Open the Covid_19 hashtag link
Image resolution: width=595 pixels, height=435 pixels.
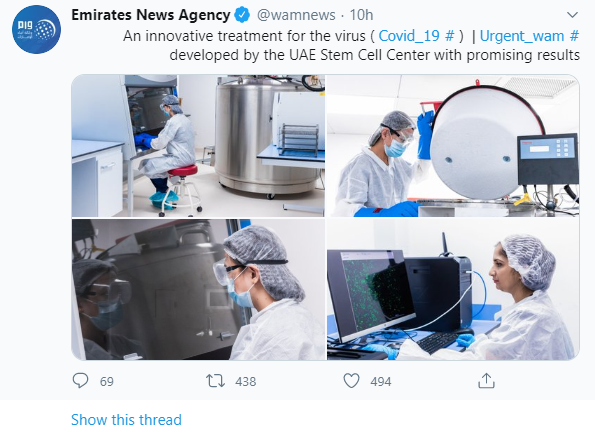click(x=416, y=36)
